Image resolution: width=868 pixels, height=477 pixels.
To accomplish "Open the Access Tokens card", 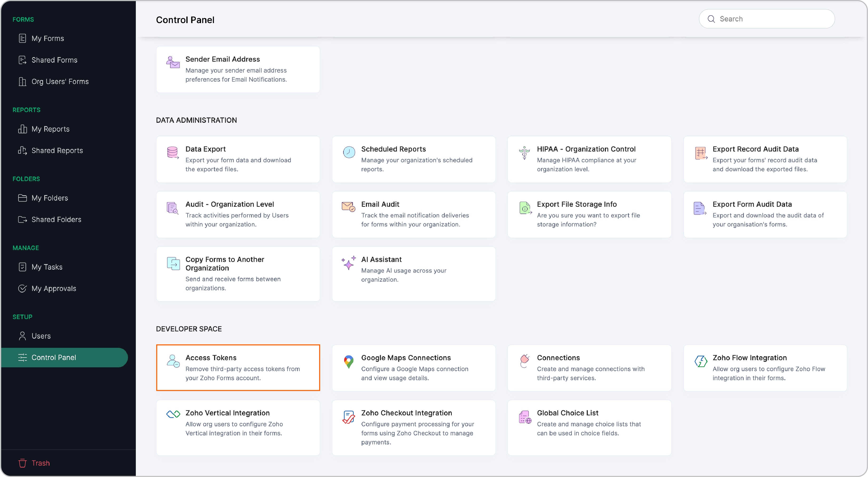I will point(238,367).
